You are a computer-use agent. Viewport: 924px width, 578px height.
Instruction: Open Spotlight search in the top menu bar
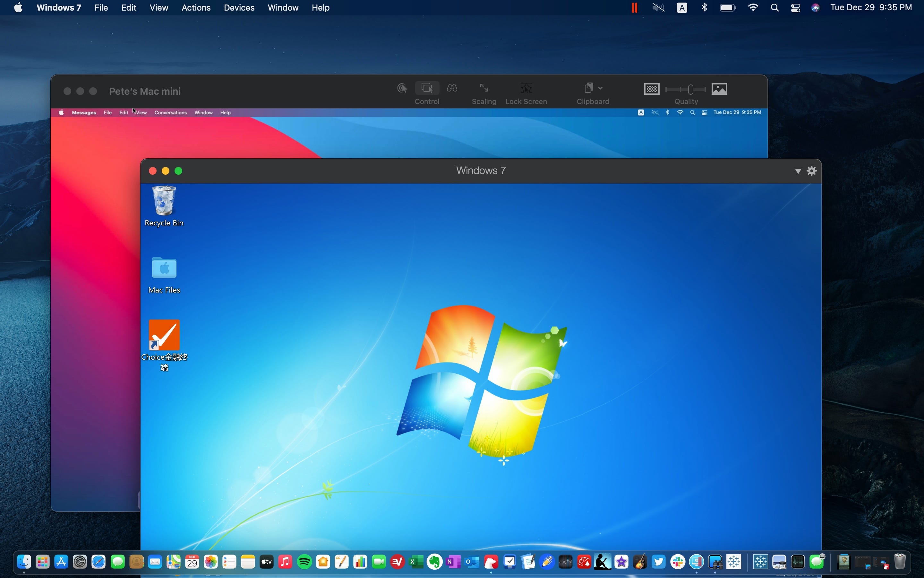[775, 8]
